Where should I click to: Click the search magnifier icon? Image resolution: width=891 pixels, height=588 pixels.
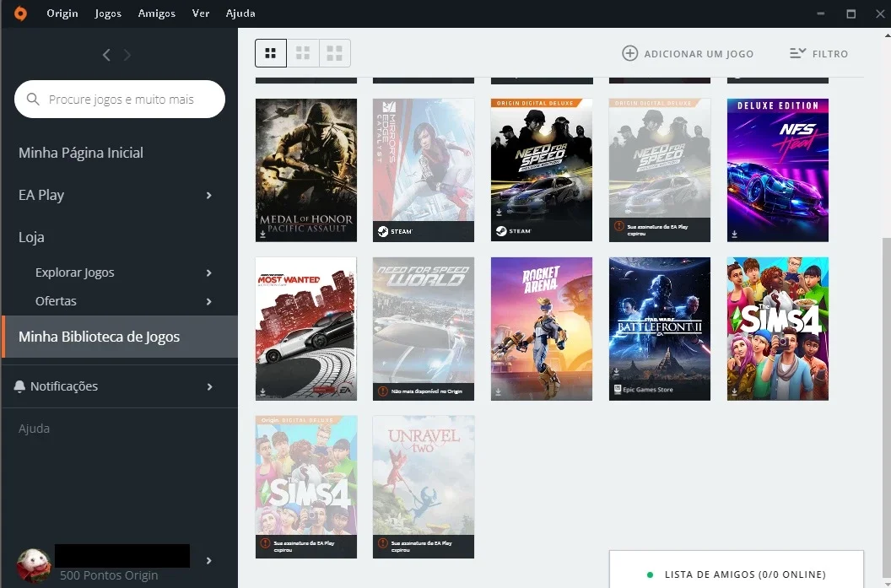point(33,100)
